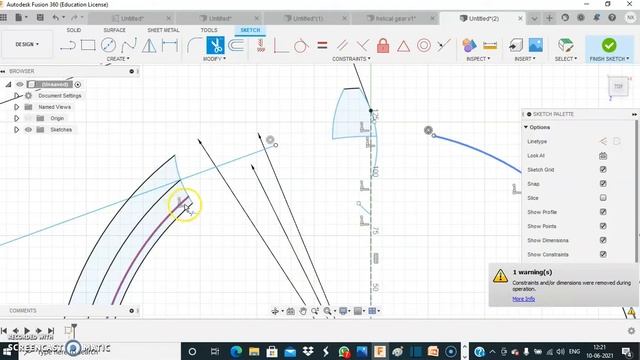Switch to the Tools tab

point(209,30)
